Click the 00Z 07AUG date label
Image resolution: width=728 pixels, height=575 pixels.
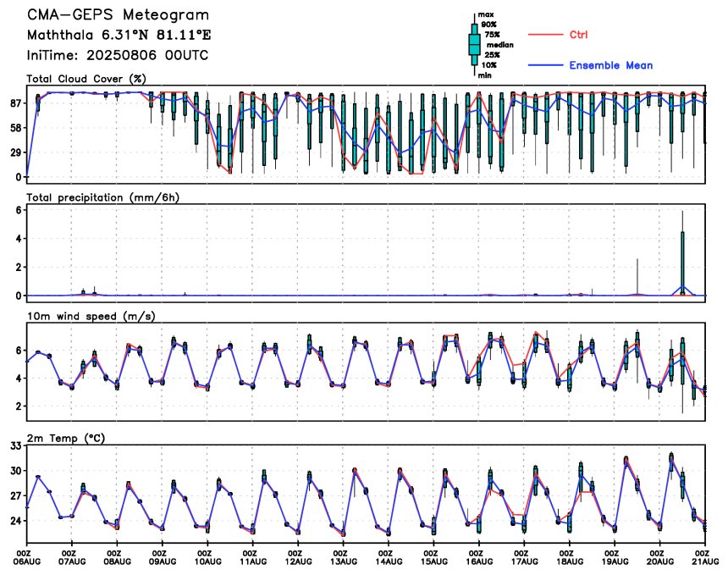(73, 557)
